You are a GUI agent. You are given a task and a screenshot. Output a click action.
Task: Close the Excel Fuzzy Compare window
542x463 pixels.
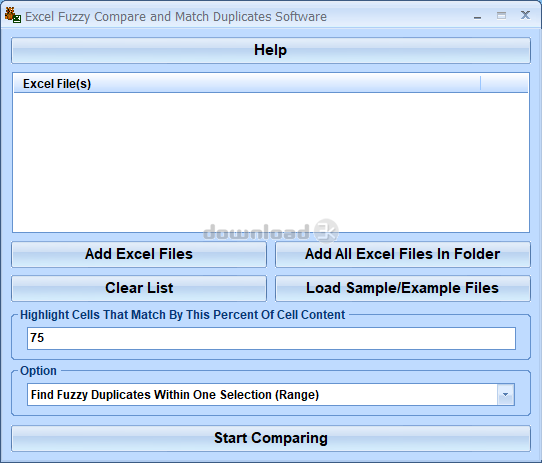pos(525,15)
